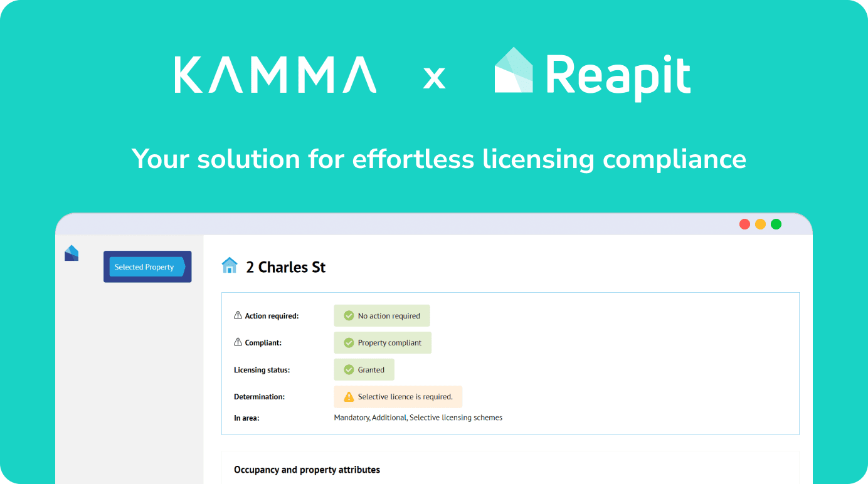Viewport: 868px width, 484px height.
Task: Click the Mandatory, Additional, Selective licensing schemes text
Action: coord(418,418)
